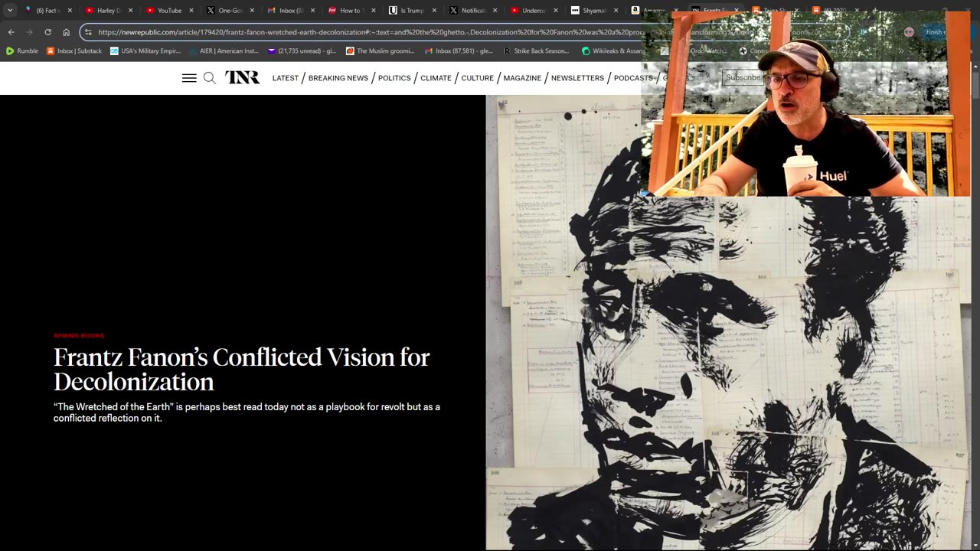Click the browser home icon
Image resolution: width=980 pixels, height=551 pixels.
click(x=66, y=32)
